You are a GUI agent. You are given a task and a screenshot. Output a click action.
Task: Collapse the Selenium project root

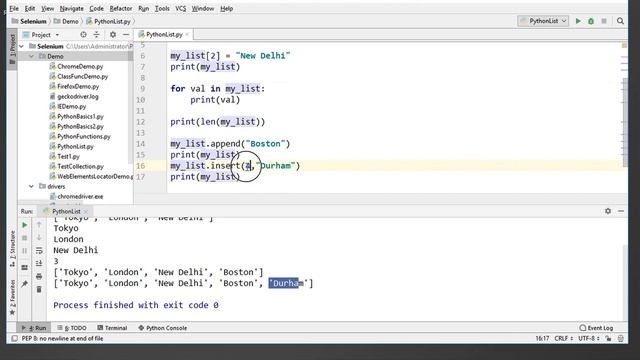pyautogui.click(x=22, y=46)
